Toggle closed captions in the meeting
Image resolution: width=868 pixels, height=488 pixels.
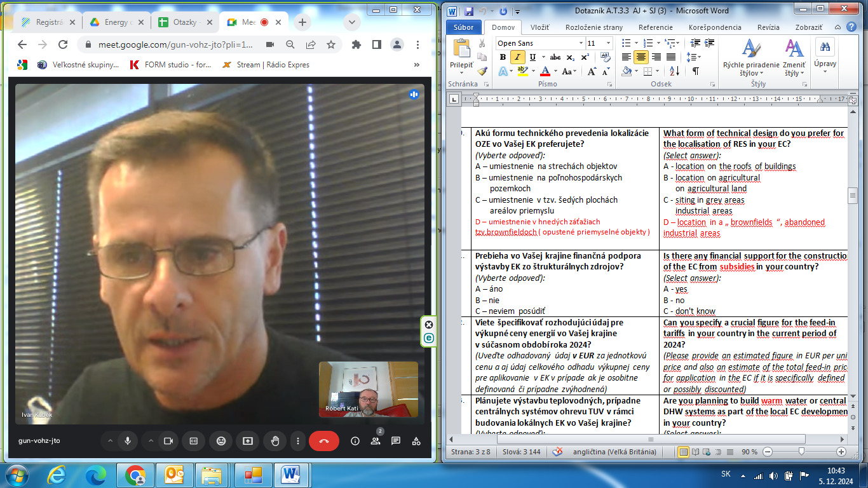coord(193,441)
